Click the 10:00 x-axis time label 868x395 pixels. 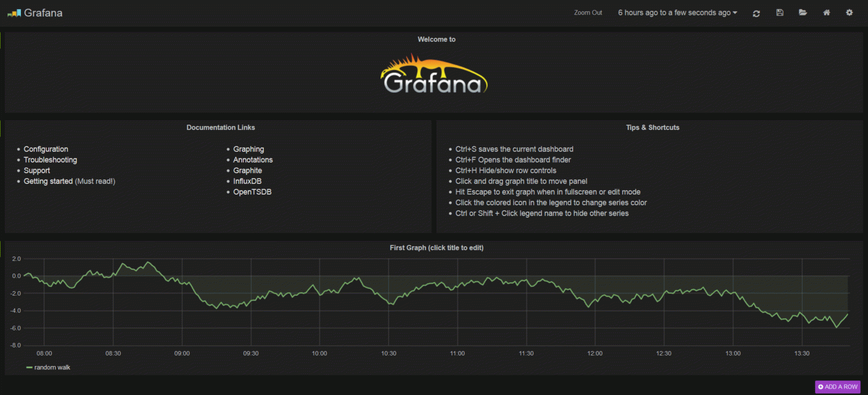coord(320,354)
